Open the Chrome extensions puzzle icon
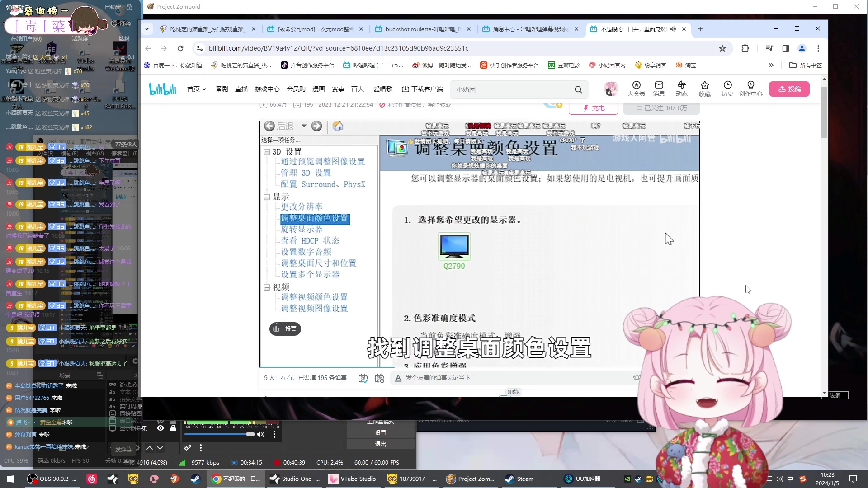868x488 pixels. pos(745,48)
